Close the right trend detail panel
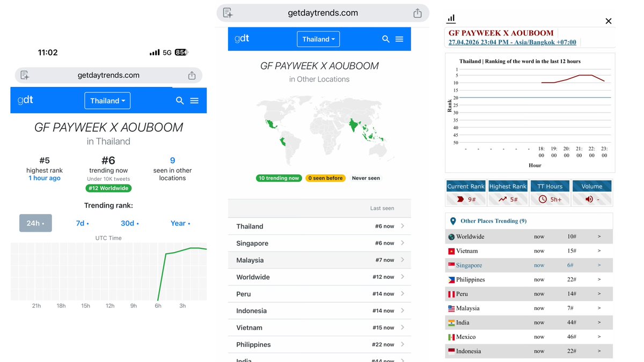Viewport: 644px width, 362px height. [x=608, y=21]
